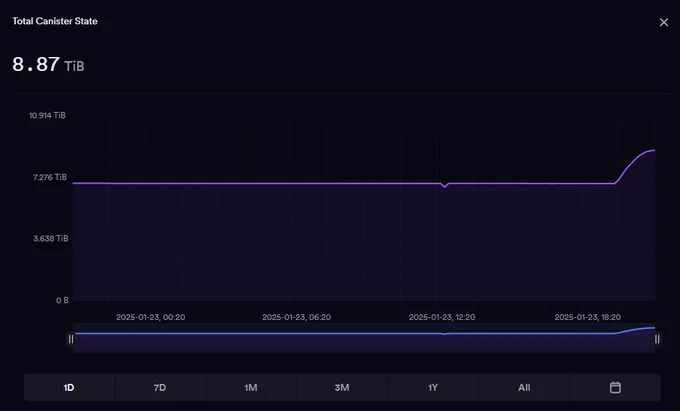Viewport: 680px width, 411px height.
Task: Click the 2025-01-23, 18:20 time label
Action: [x=588, y=317]
